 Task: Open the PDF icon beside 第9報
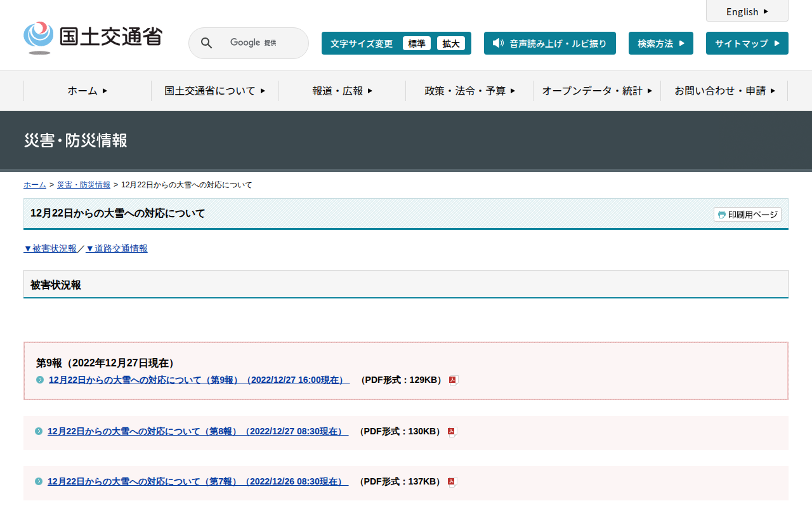click(x=453, y=380)
